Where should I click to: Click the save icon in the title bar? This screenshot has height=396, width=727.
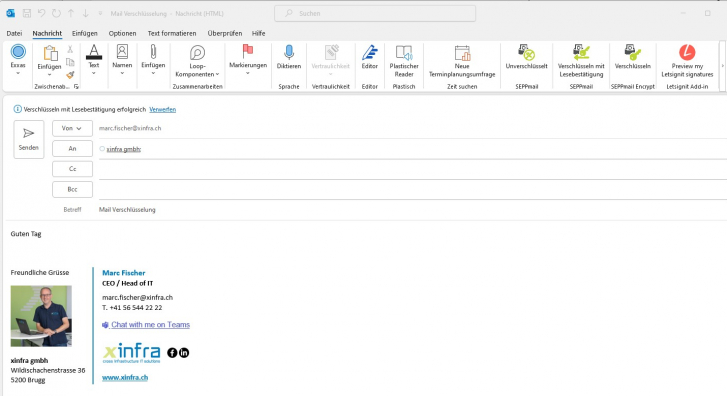27,13
